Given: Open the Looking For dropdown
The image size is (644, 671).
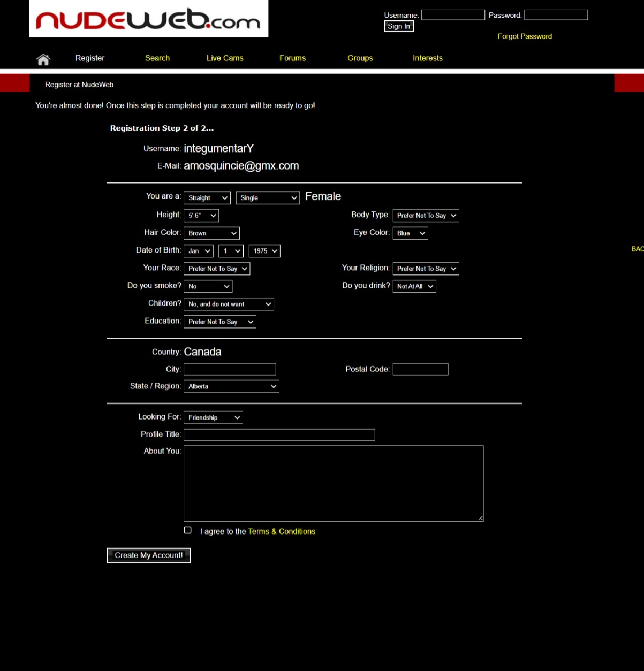Looking at the screenshot, I should point(213,417).
